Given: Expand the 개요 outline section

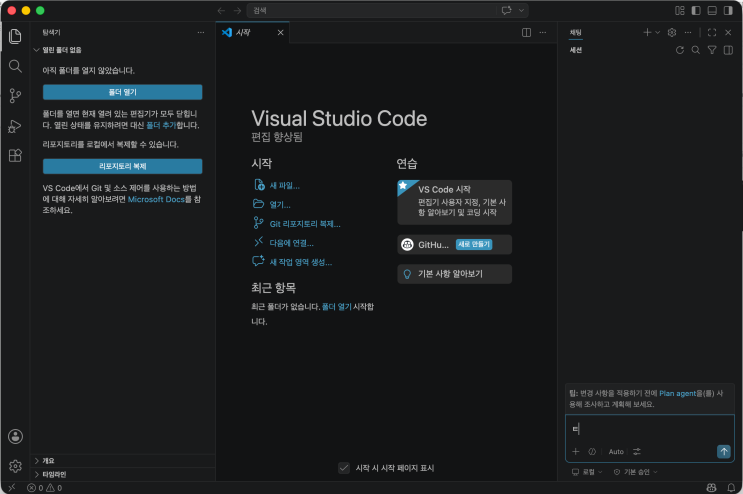Looking at the screenshot, I should [123, 460].
